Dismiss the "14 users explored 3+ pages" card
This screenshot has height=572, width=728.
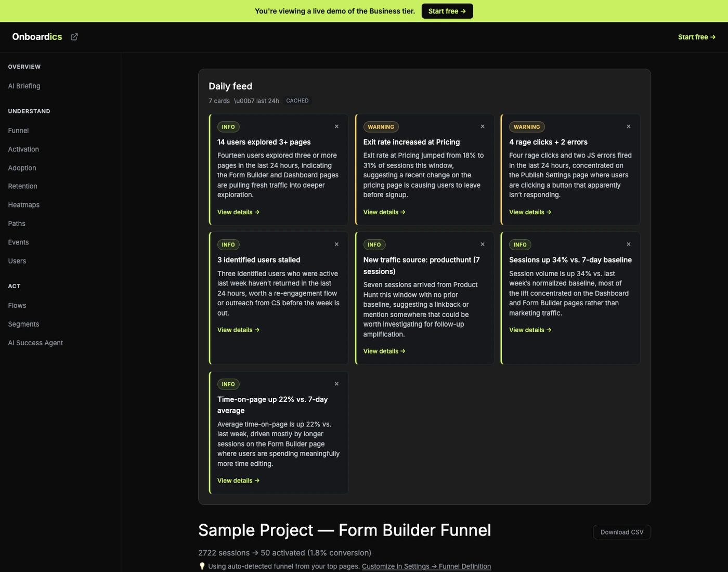coord(336,126)
